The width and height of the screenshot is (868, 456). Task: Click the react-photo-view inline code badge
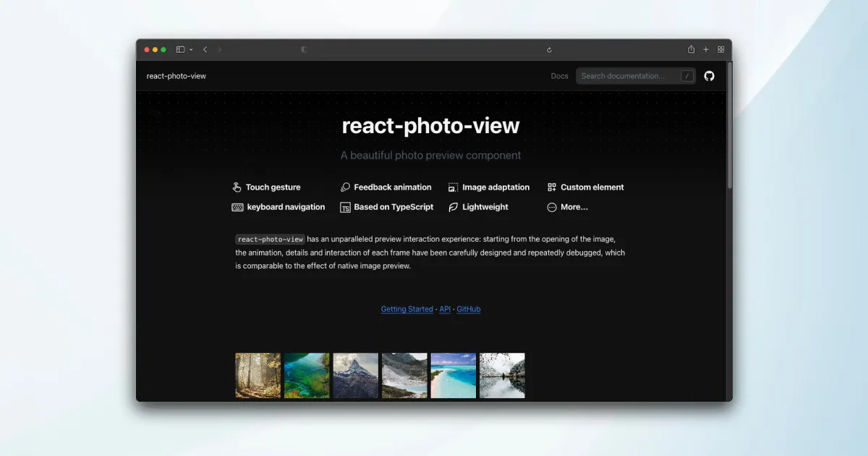(270, 240)
